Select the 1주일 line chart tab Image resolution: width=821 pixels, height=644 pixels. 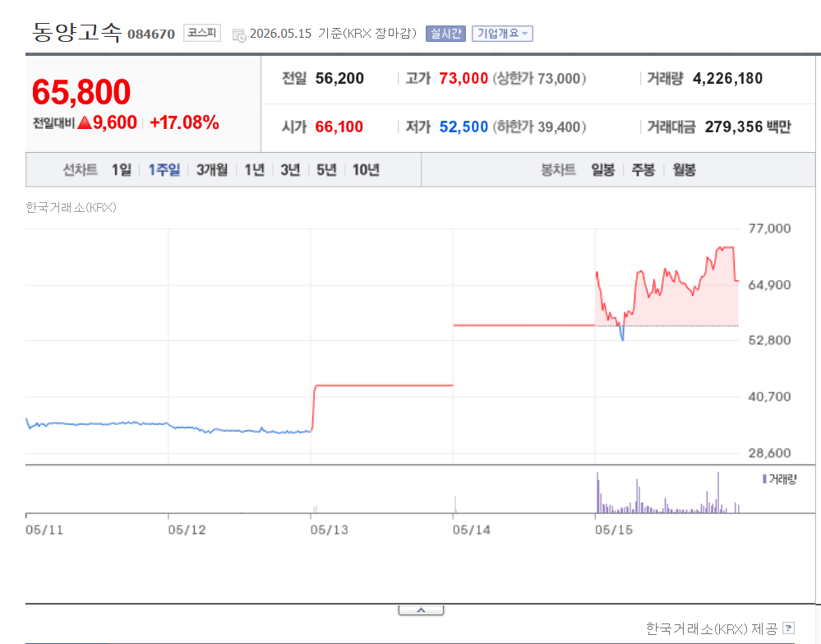tap(164, 169)
